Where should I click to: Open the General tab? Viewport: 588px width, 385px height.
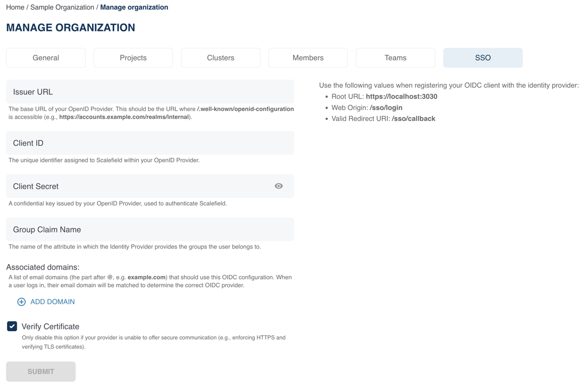pos(46,58)
